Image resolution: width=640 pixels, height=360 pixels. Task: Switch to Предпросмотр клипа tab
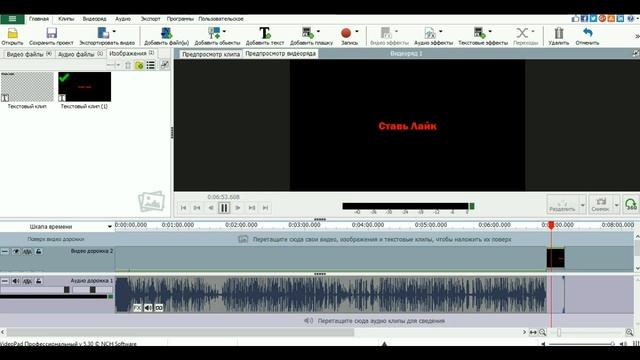[211, 54]
